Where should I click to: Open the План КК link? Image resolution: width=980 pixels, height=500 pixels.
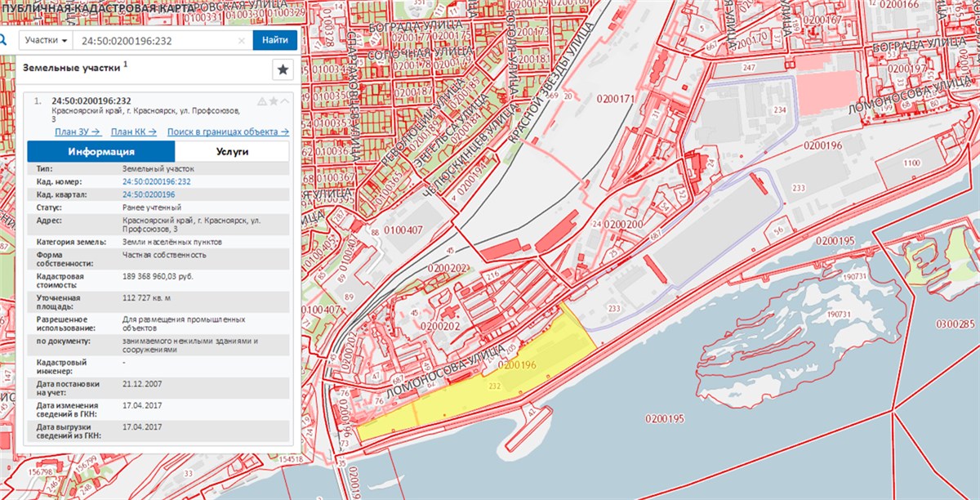[133, 132]
